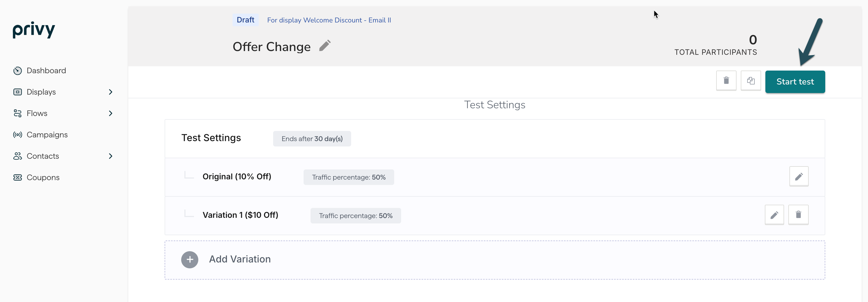Open Coupons via its ticket icon
Screen dimensions: 868x302
pyautogui.click(x=17, y=177)
